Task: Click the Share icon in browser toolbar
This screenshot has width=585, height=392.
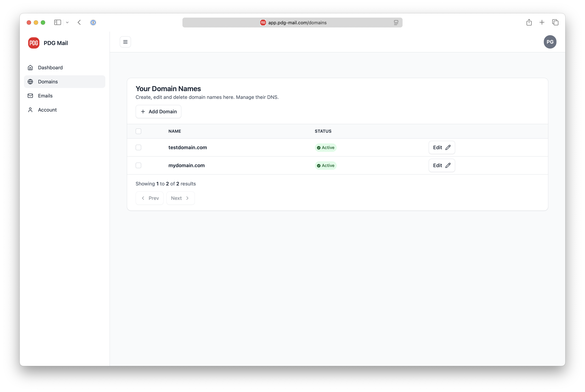Action: coord(529,22)
